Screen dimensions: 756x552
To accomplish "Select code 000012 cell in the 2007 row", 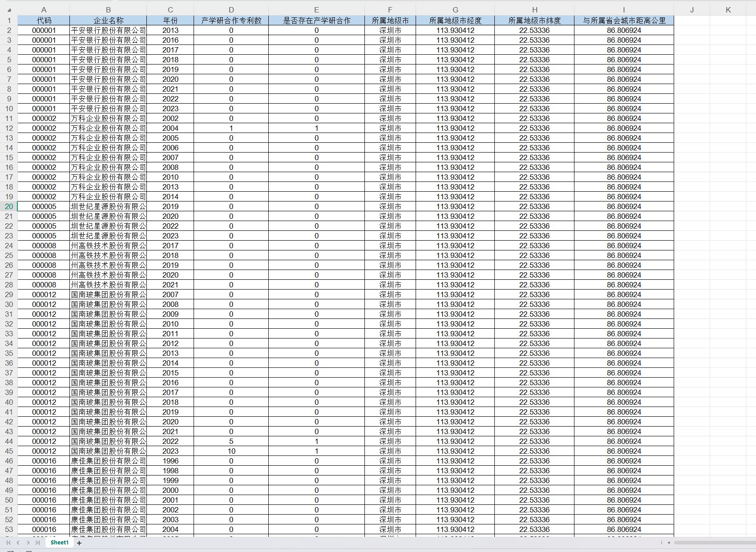I will 44,294.
